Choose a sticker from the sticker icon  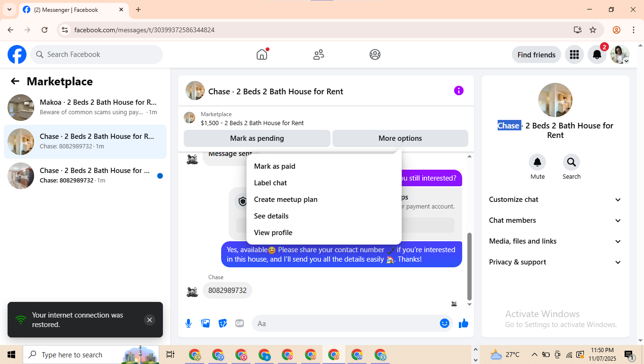click(x=223, y=323)
